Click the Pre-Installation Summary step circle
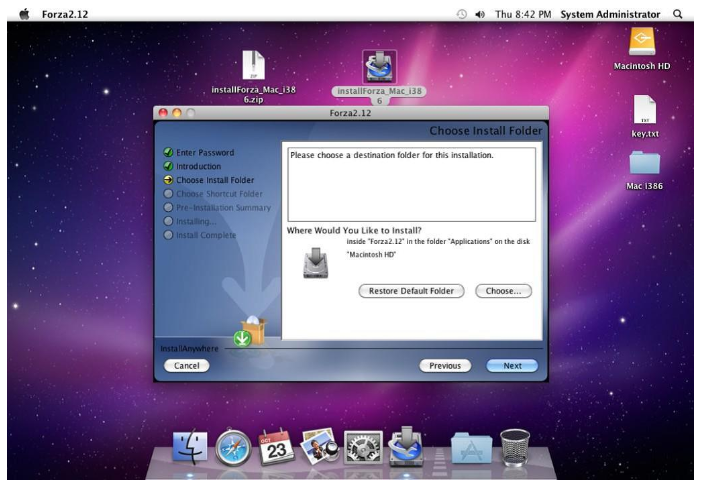Viewport: 702px width, 485px height. click(168, 207)
